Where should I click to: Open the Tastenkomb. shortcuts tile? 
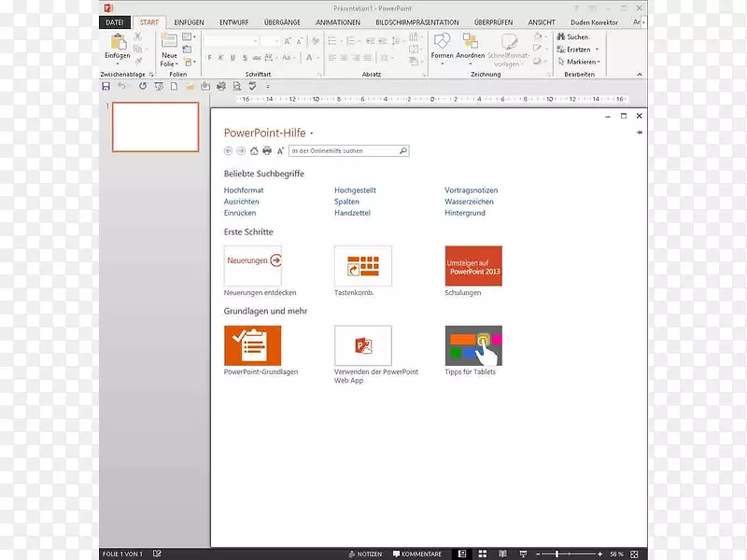pos(362,266)
